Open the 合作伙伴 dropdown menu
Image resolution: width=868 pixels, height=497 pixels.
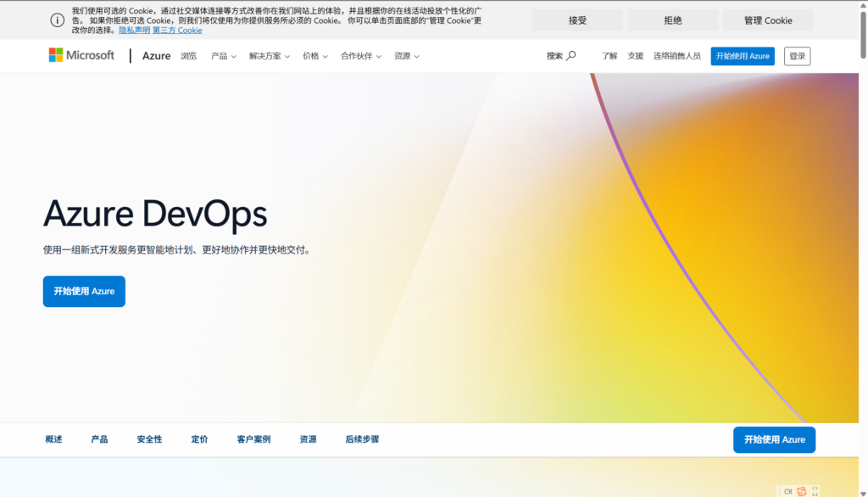360,56
